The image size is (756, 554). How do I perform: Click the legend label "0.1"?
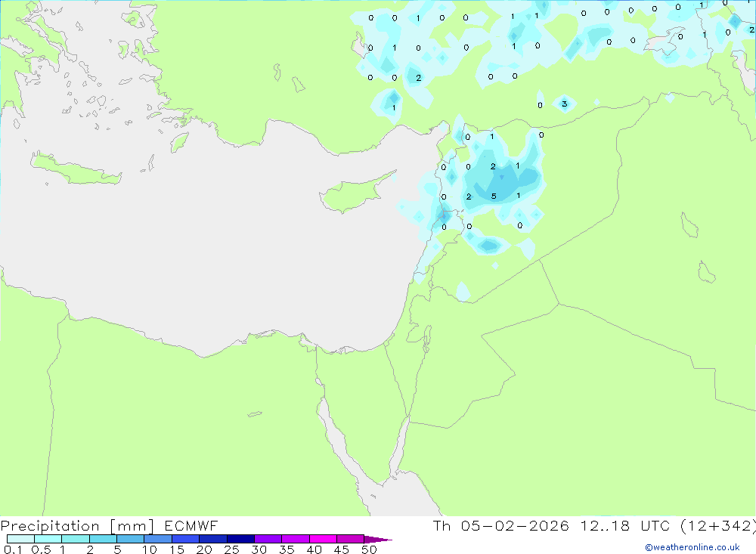pos(13,549)
